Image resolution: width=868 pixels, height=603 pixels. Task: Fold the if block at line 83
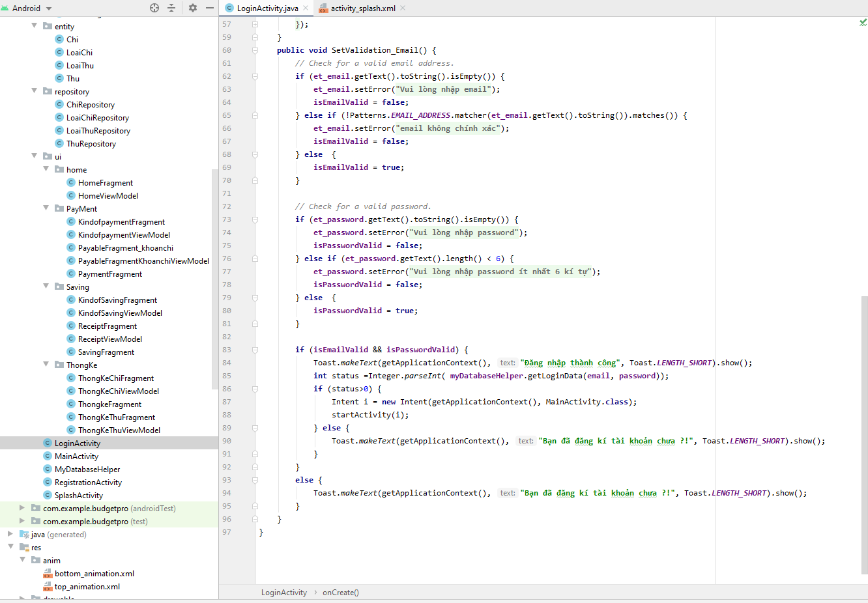pyautogui.click(x=255, y=350)
